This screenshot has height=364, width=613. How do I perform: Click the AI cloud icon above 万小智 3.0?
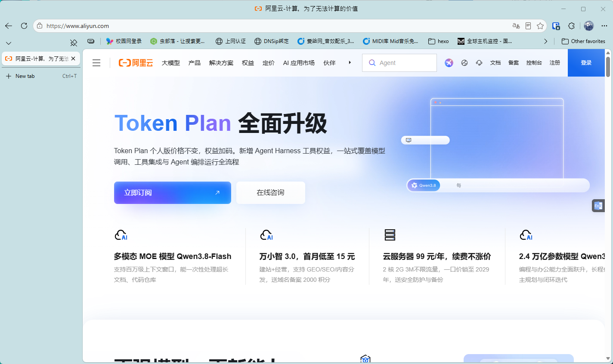click(x=266, y=235)
